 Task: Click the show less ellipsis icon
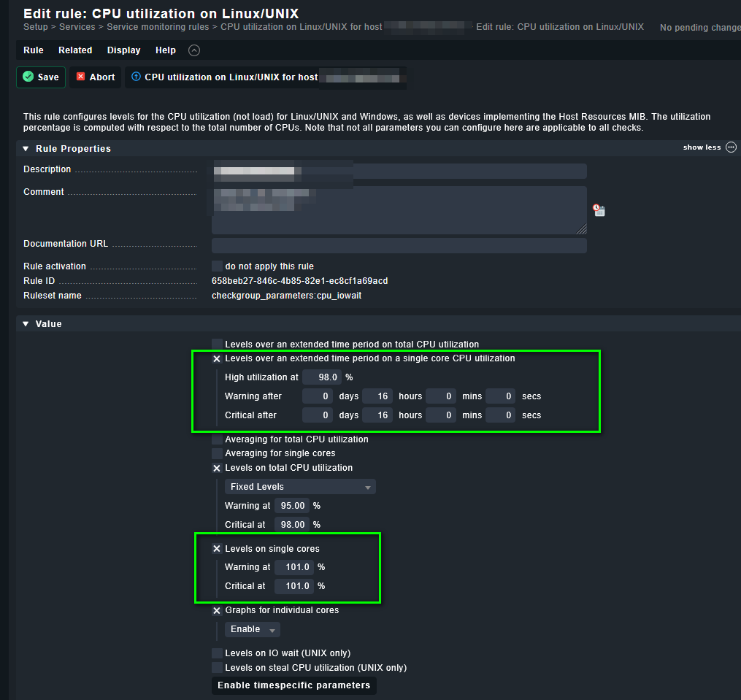click(x=731, y=147)
